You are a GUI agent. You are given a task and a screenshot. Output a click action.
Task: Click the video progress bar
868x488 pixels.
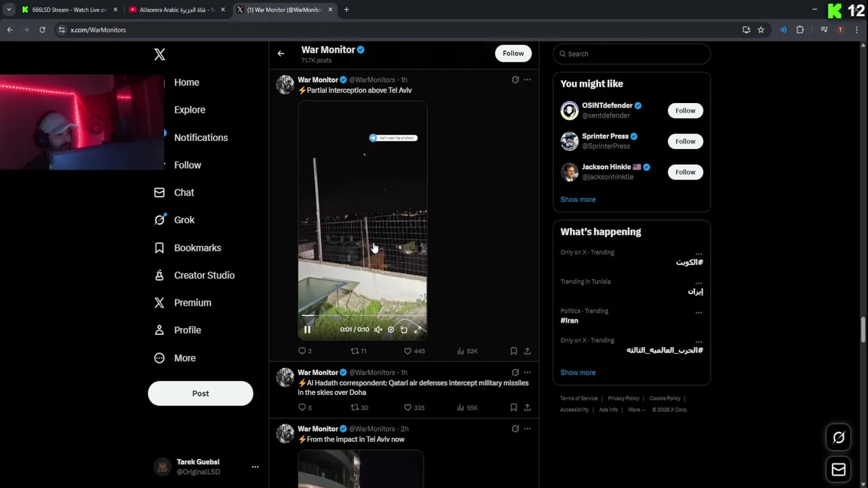362,316
